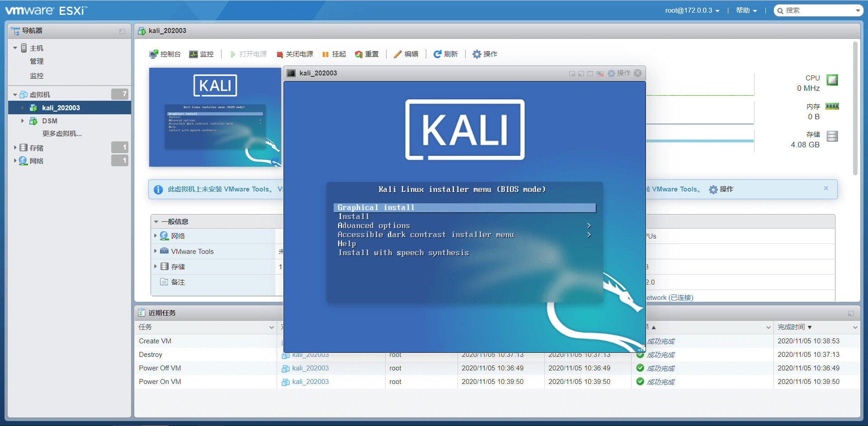The image size is (868, 426).
Task: Click the 备注 notes row
Action: pos(178,282)
